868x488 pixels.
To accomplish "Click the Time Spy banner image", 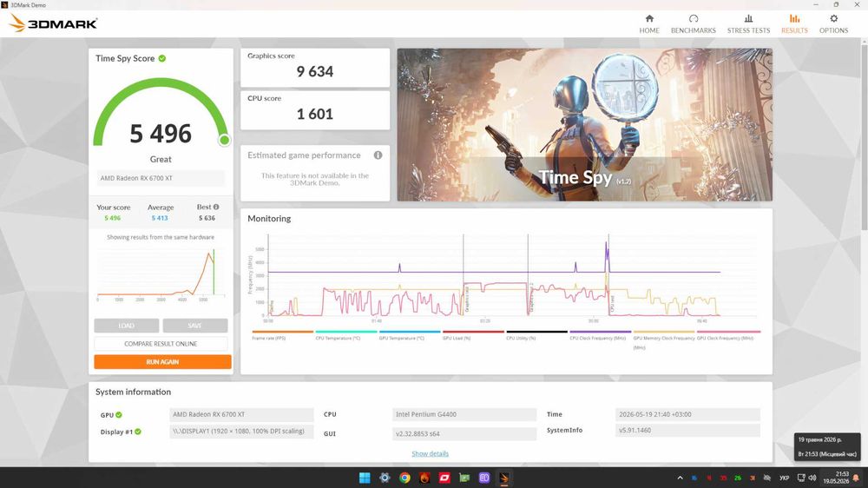I will click(584, 125).
